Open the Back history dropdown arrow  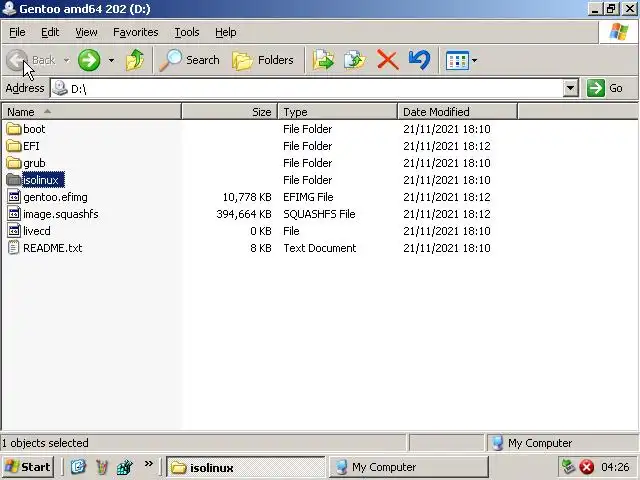tap(66, 60)
